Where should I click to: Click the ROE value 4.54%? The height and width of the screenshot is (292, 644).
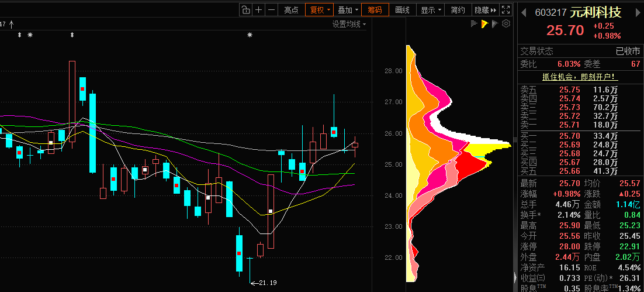[629, 268]
